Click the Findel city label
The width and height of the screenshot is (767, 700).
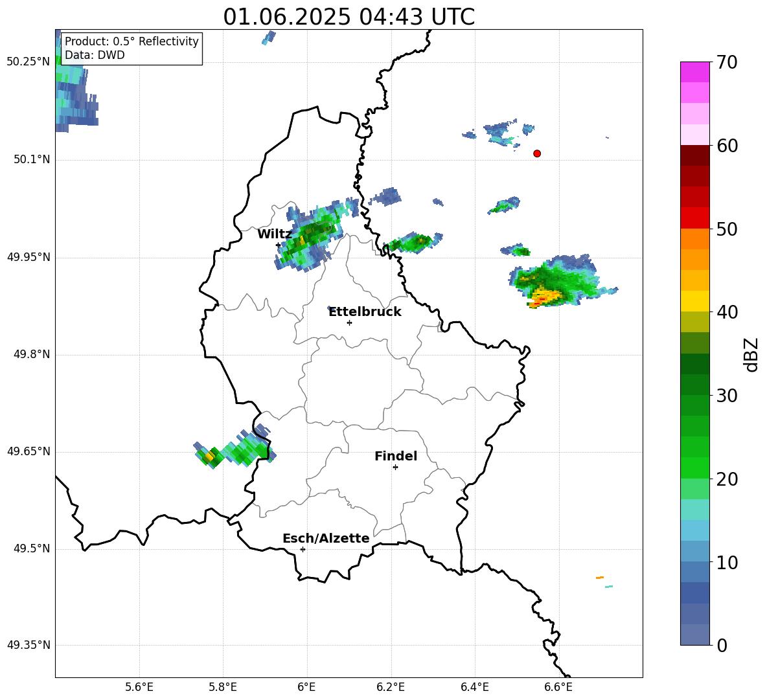[396, 456]
